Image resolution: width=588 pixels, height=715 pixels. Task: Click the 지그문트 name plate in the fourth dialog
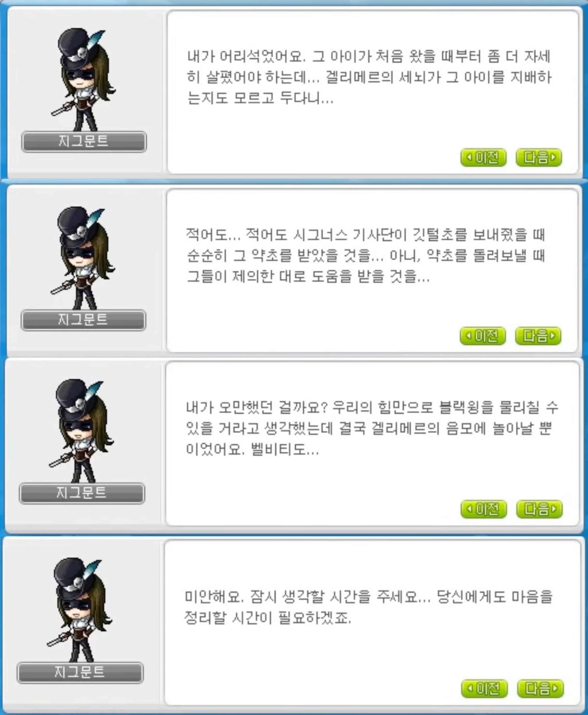[80, 673]
